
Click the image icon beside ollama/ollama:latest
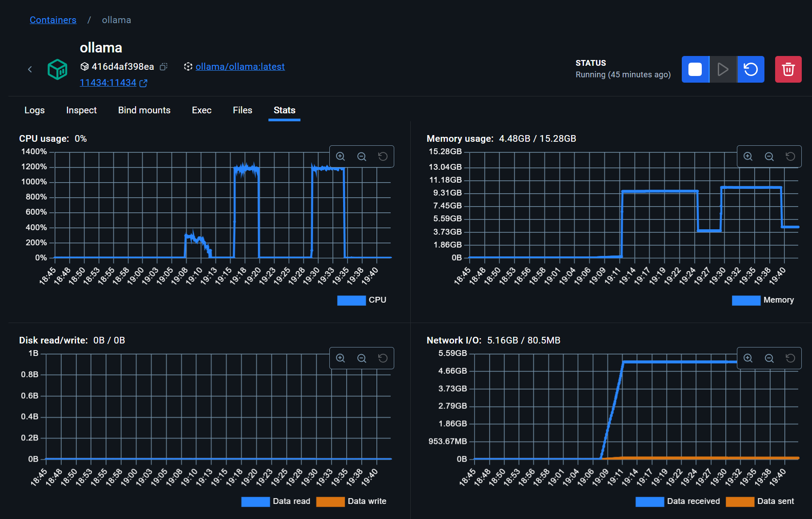[188, 67]
